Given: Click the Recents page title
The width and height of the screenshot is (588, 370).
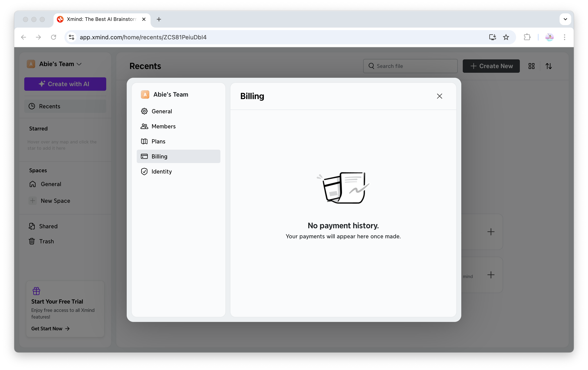Looking at the screenshot, I should (145, 66).
